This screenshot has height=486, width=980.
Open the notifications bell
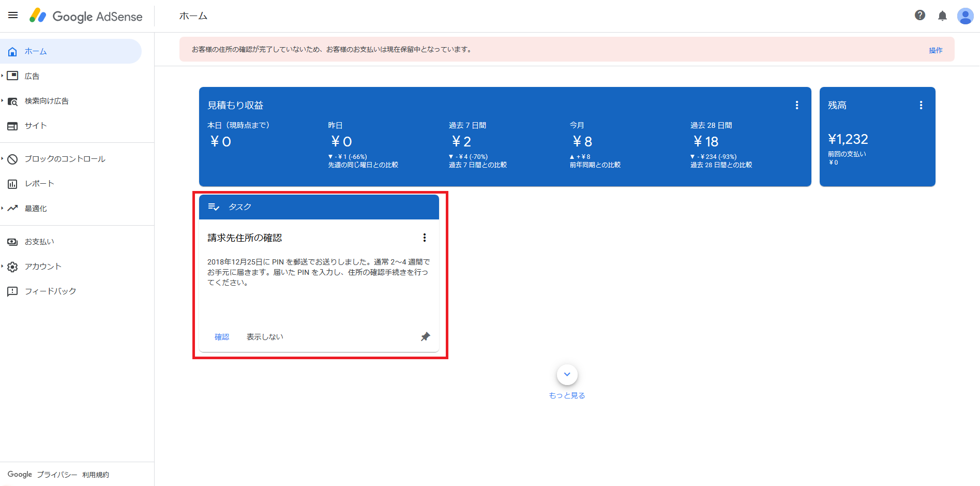[x=943, y=16]
